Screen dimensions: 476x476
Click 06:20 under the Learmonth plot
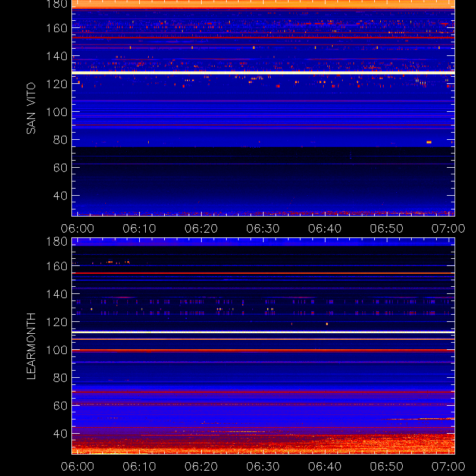tap(201, 466)
